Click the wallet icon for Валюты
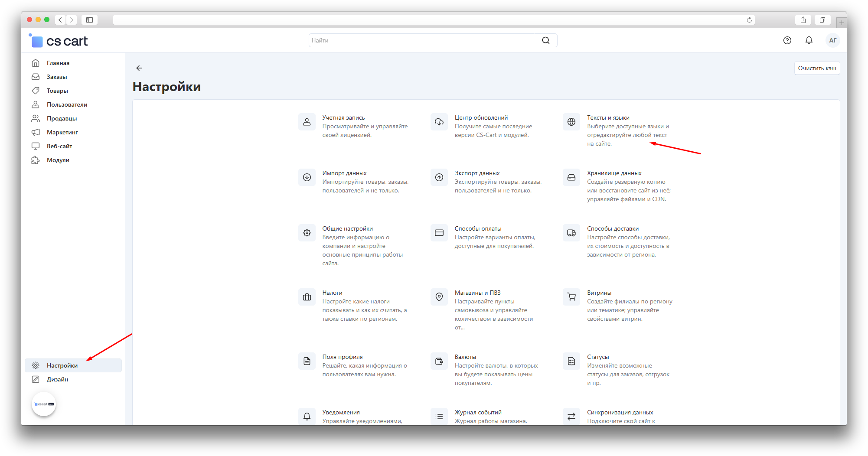This screenshot has height=456, width=868. pos(439,361)
